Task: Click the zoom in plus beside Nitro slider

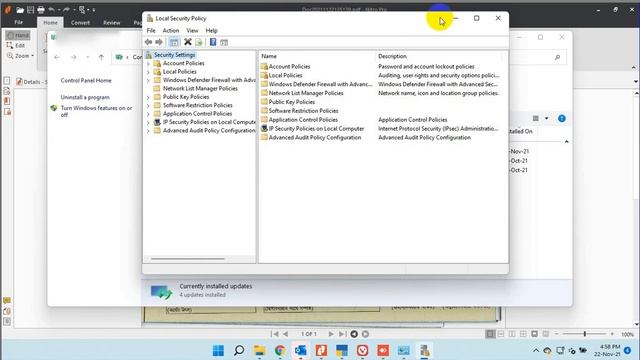Action: 612,334
